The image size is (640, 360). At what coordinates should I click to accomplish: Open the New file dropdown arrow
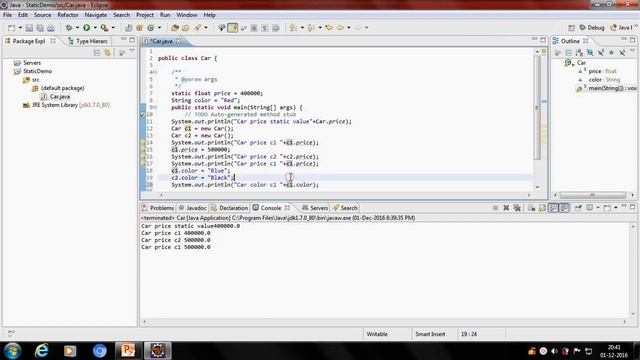point(20,28)
